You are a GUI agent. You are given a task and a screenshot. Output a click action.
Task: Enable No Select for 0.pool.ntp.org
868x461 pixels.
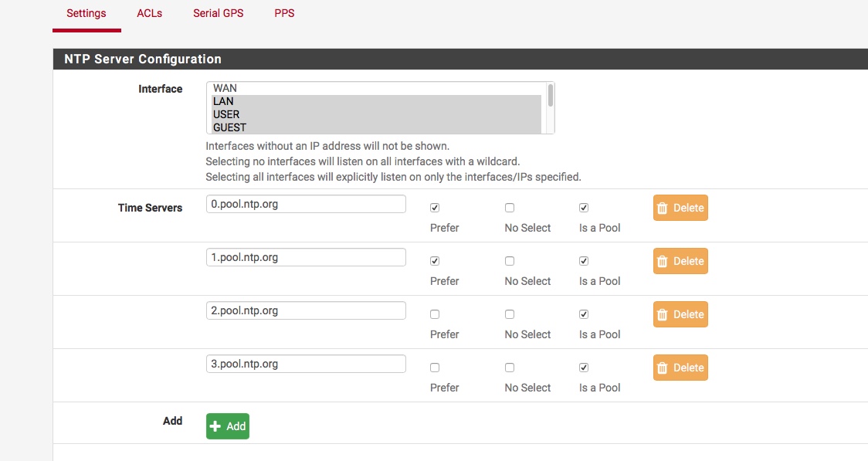509,208
